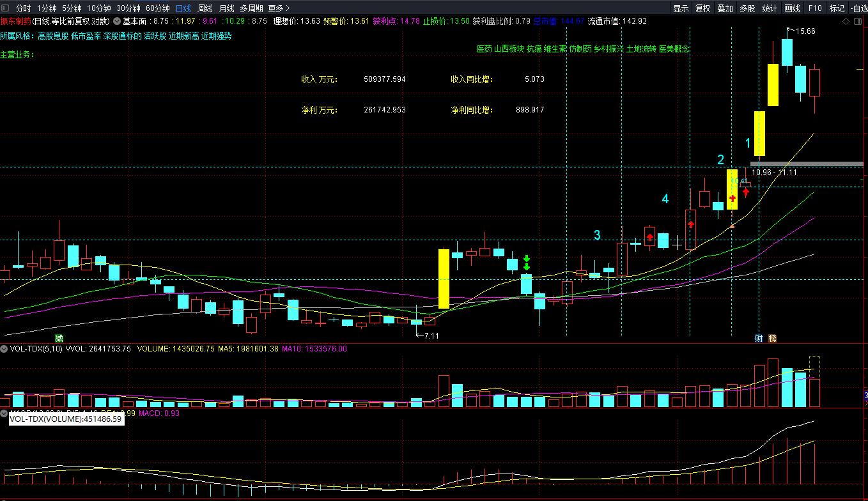This screenshot has height=501, width=868.
Task: Toggle the right side panel icon
Action: (x=859, y=21)
